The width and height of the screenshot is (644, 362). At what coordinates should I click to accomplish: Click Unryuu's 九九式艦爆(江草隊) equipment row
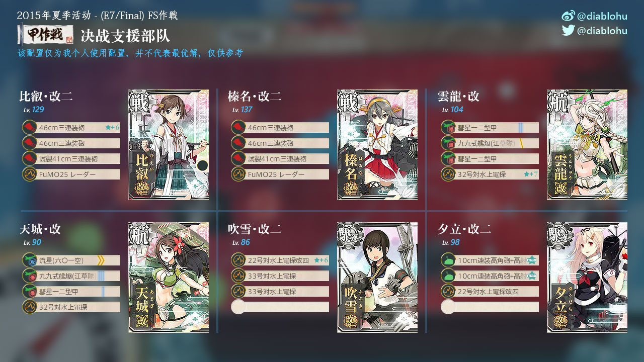tap(490, 143)
